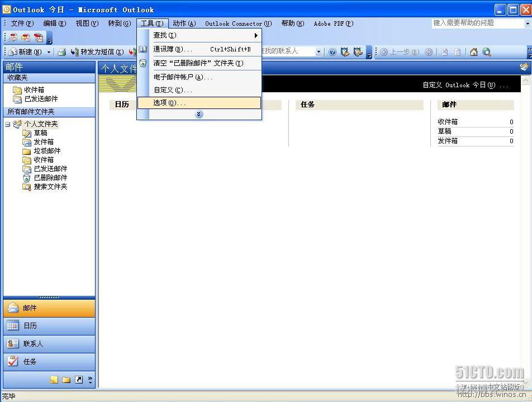This screenshot has height=402, width=532.
Task: Open the help question box dropdown arrow
Action: click(528, 23)
